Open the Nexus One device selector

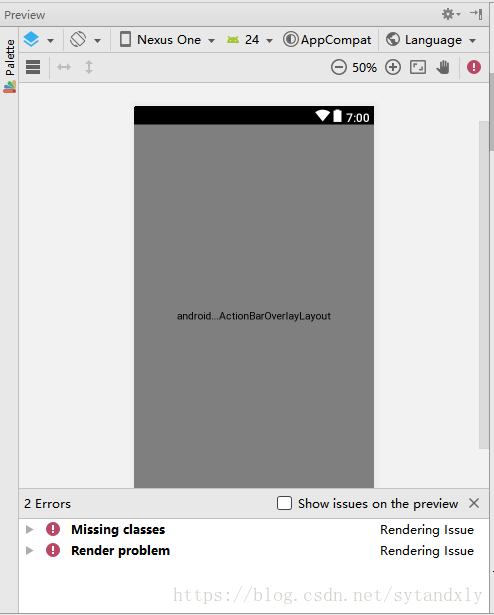tap(167, 40)
